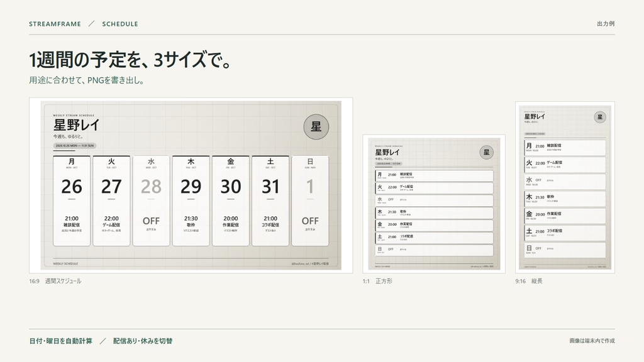This screenshot has width=644, height=362.
Task: Select the 土 21:00 コラボ配信 row in the 9:16 preview
Action: coord(565,233)
